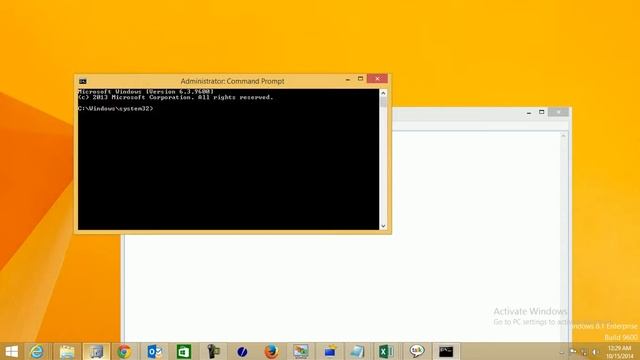Minimize the Command Prompt window
The width and height of the screenshot is (640, 360).
pos(348,79)
